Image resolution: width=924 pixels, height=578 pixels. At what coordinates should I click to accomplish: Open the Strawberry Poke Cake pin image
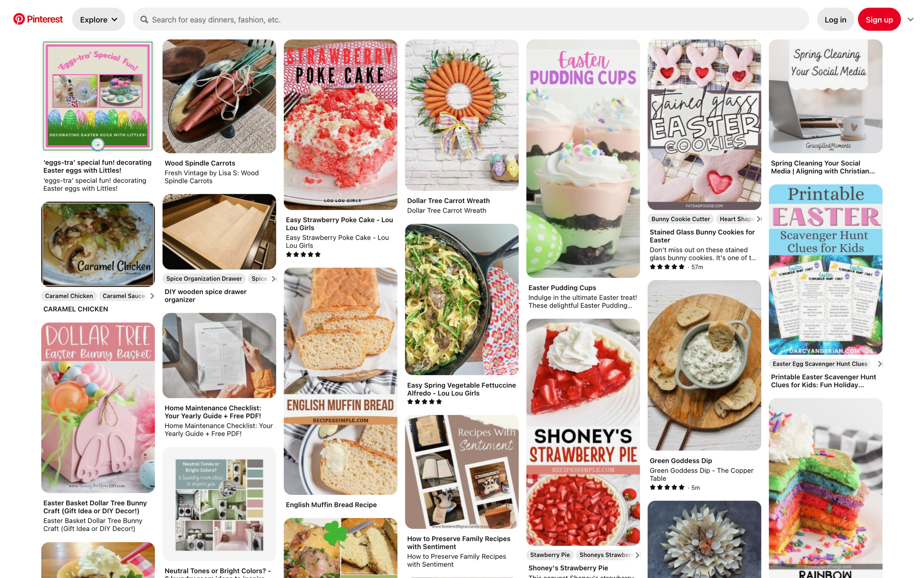(340, 125)
